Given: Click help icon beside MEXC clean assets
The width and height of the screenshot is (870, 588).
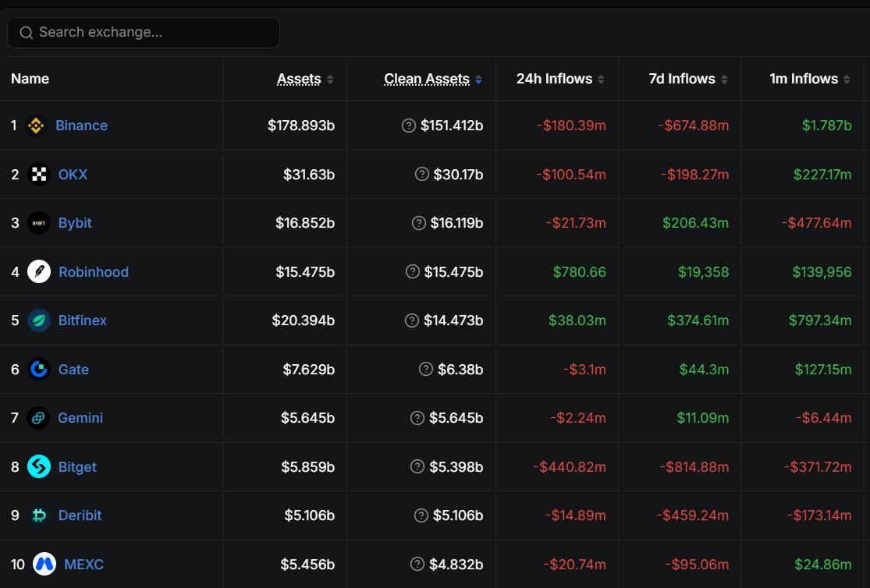Looking at the screenshot, I should pyautogui.click(x=417, y=564).
